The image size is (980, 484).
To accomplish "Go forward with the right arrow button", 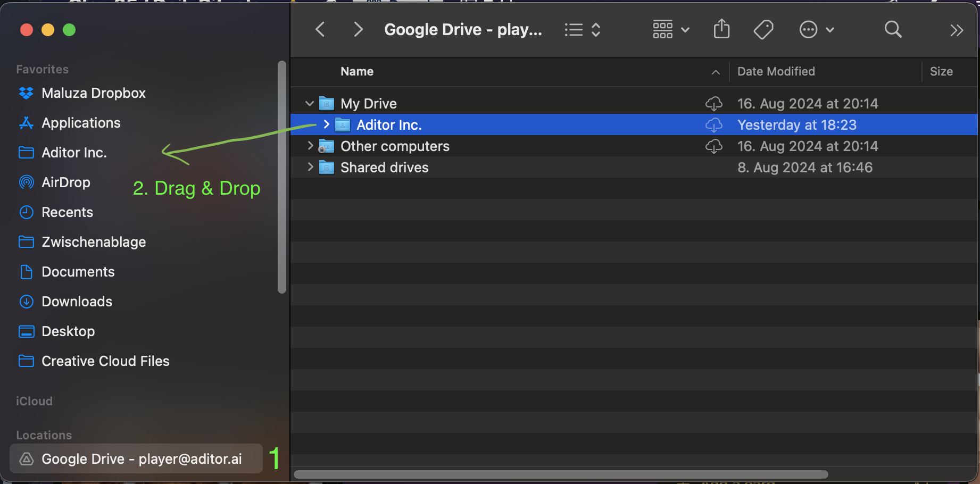I will click(358, 29).
